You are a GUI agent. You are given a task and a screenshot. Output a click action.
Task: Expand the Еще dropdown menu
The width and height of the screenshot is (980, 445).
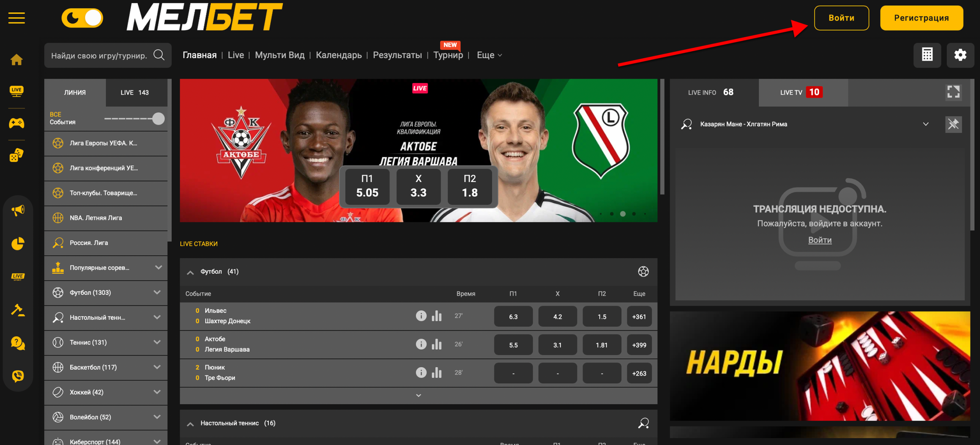489,55
